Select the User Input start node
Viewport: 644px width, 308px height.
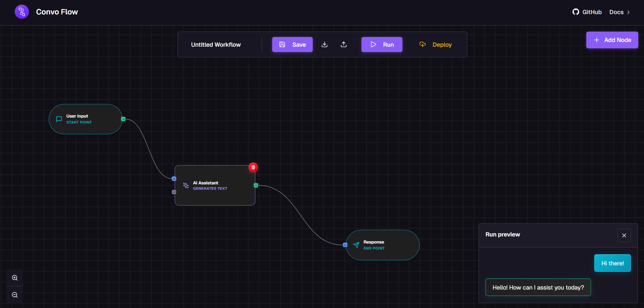coord(85,119)
